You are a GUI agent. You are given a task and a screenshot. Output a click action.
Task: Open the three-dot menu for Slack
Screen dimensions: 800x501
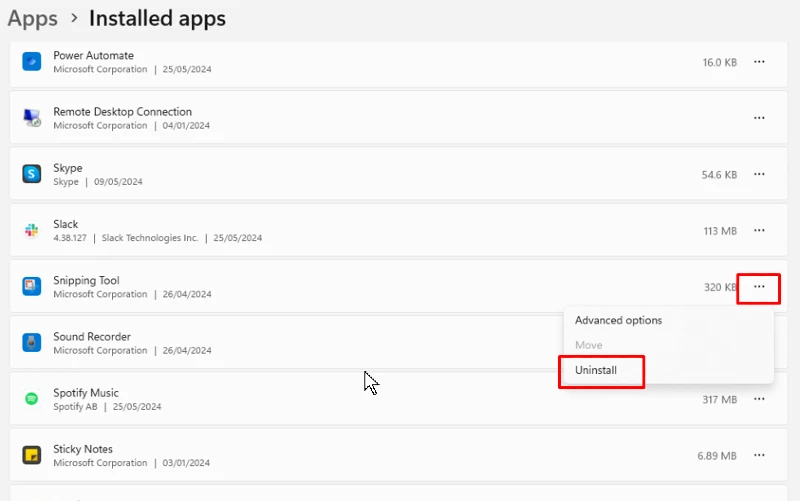pos(759,230)
